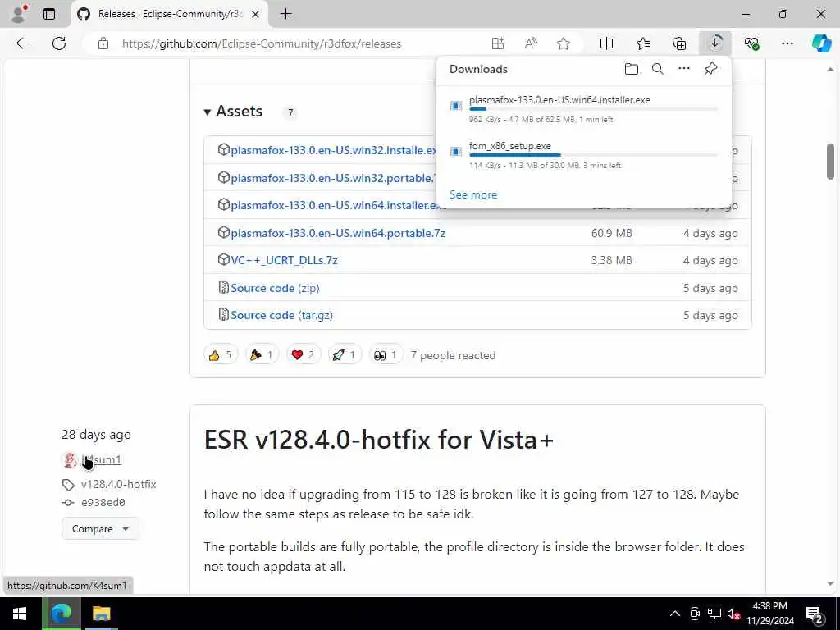Viewport: 840px width, 630px height.
Task: Open a new browser tab
Action: [x=286, y=14]
